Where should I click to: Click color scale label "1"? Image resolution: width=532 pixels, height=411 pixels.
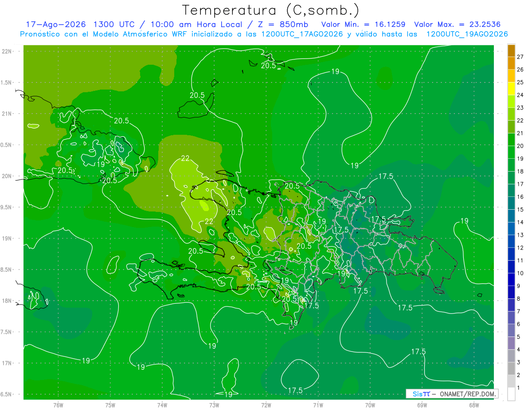click(519, 388)
